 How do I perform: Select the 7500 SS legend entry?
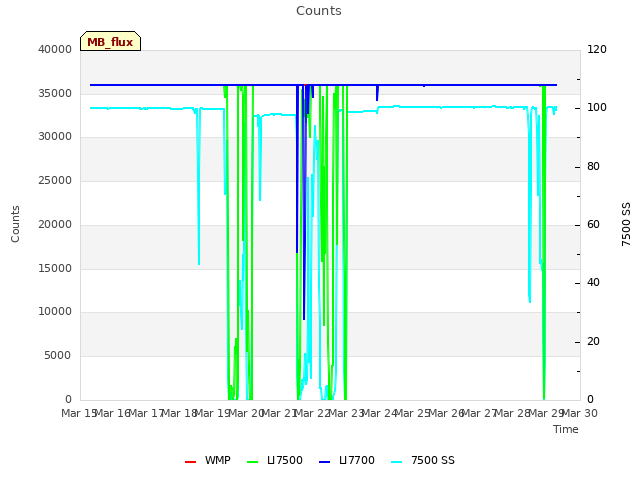coord(423,460)
